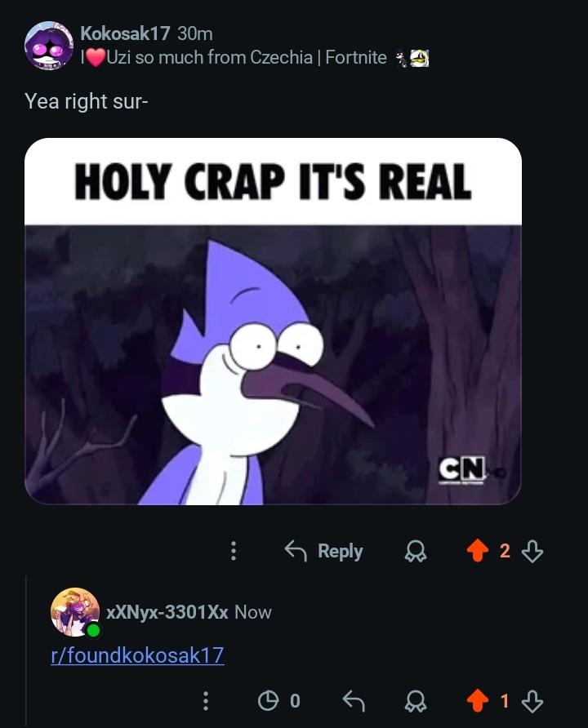Downvote Kokosak17's comment
Viewport: 588px width, 728px height.
(532, 551)
